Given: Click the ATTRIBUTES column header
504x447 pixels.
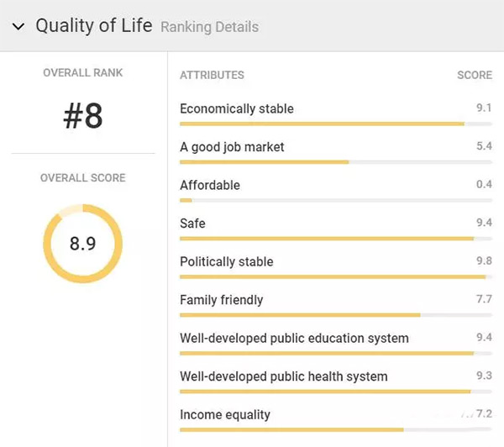Looking at the screenshot, I should point(212,75).
